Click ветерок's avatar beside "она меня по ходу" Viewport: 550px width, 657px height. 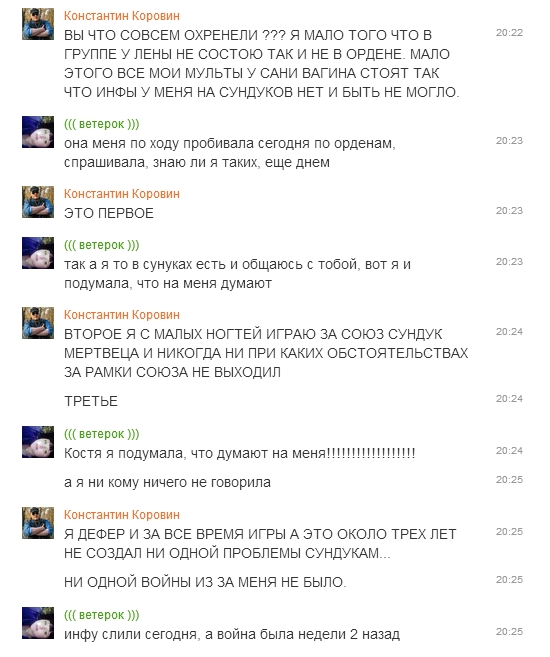(x=38, y=132)
